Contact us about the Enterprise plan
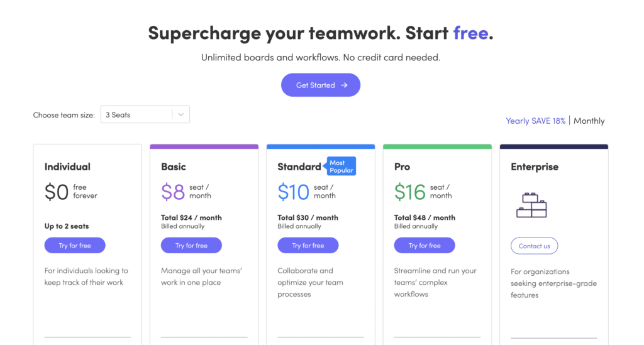 535,246
